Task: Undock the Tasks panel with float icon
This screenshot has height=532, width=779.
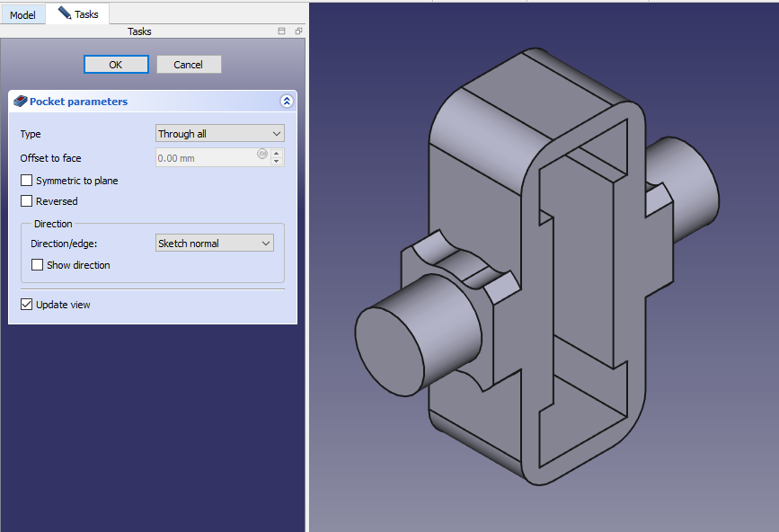Action: 297,31
